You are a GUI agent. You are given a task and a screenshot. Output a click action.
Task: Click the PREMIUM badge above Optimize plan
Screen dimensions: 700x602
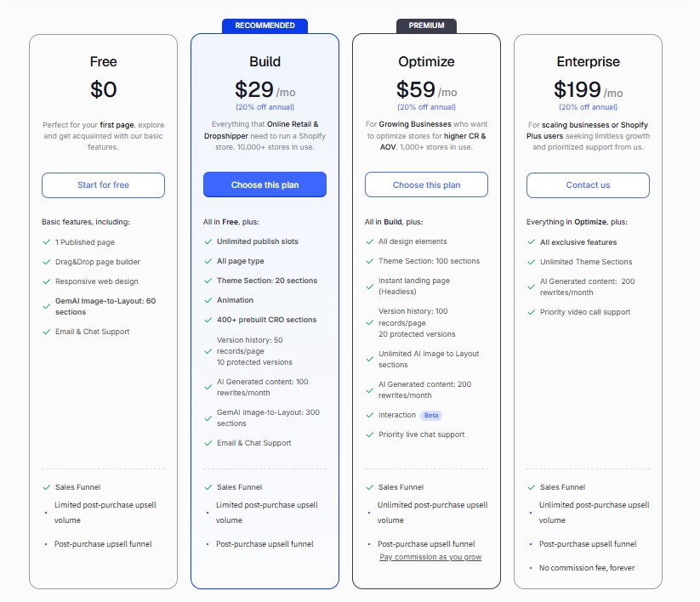[426, 26]
